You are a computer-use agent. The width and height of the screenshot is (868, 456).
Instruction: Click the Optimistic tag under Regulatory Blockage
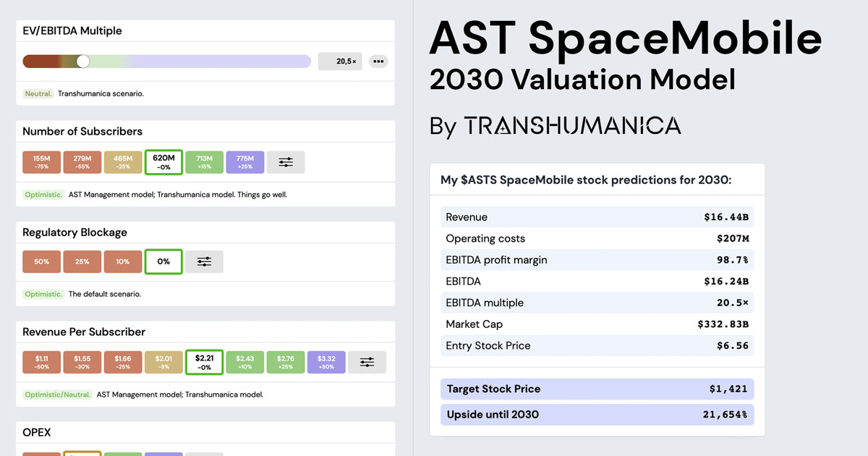[x=43, y=294]
